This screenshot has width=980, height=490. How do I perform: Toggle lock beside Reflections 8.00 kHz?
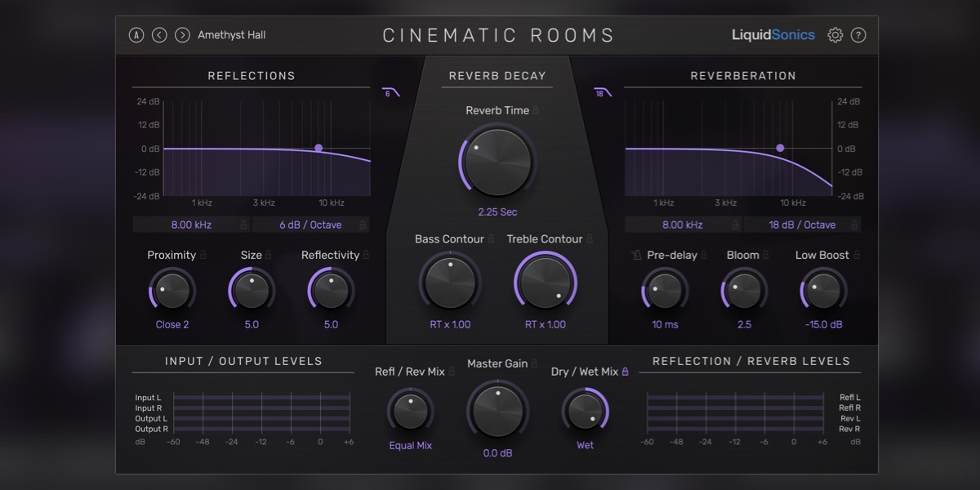[x=243, y=225]
